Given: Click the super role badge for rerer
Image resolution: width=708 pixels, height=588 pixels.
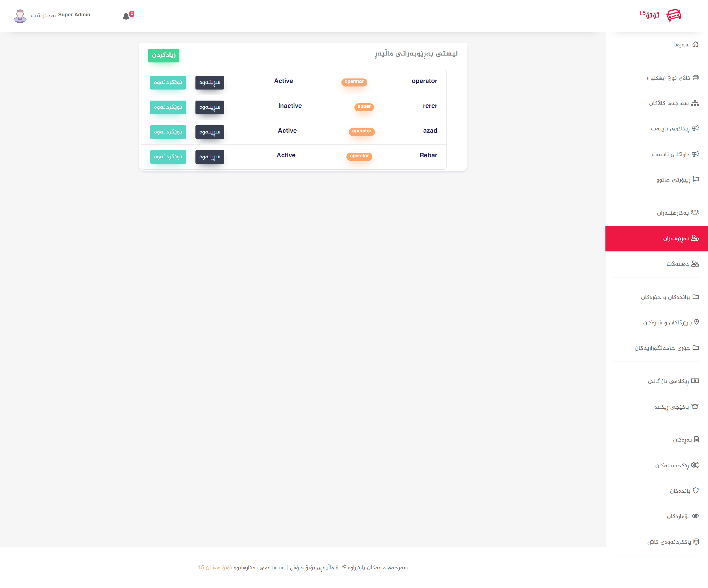Looking at the screenshot, I should click(364, 106).
